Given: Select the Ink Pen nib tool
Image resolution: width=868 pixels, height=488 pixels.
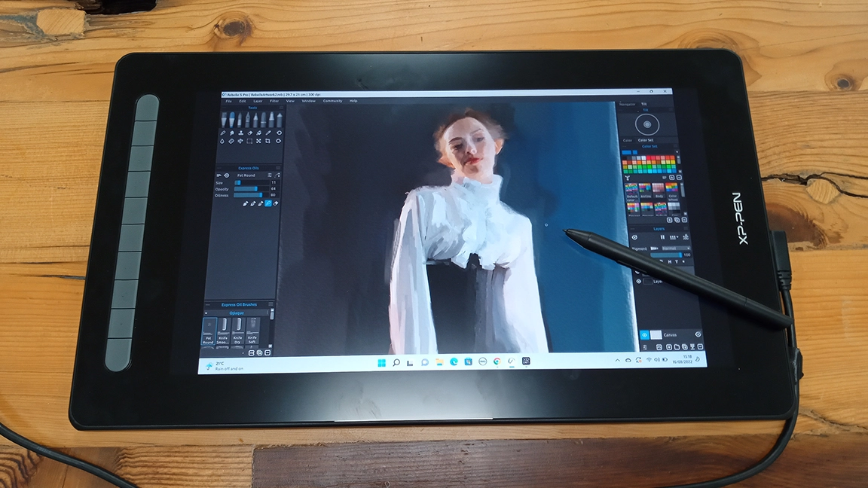Looking at the screenshot, I should pos(247,120).
